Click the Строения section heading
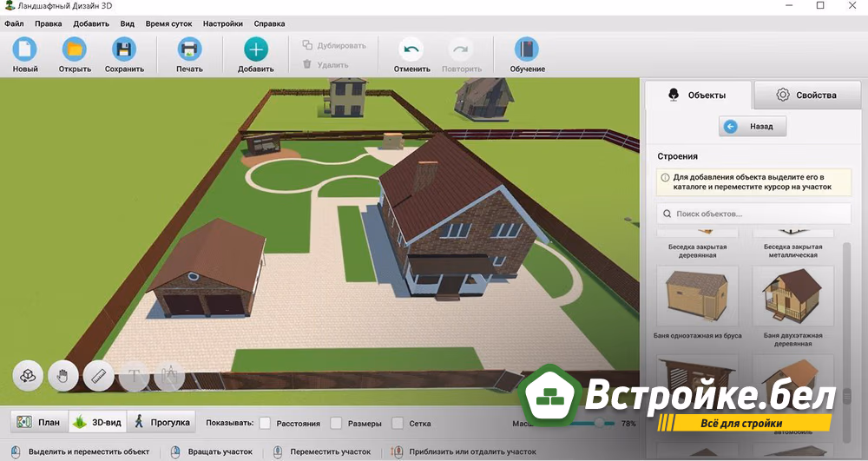 tap(677, 156)
